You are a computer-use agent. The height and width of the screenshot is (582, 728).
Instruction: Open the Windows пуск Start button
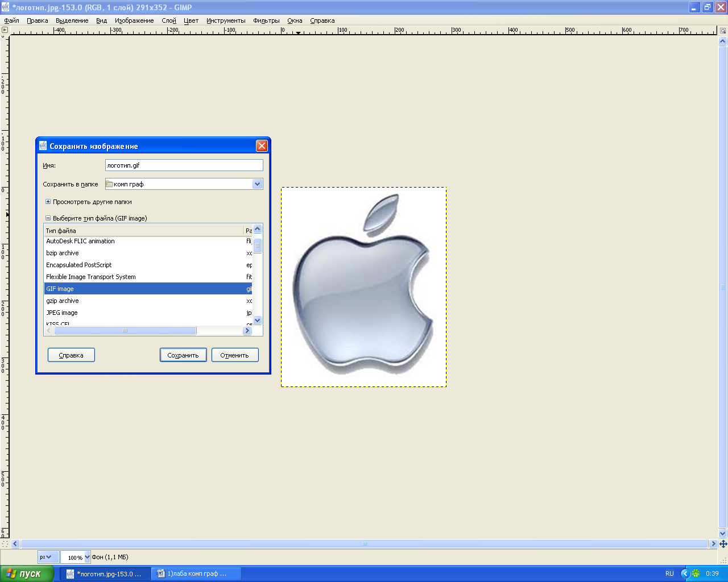coord(27,573)
